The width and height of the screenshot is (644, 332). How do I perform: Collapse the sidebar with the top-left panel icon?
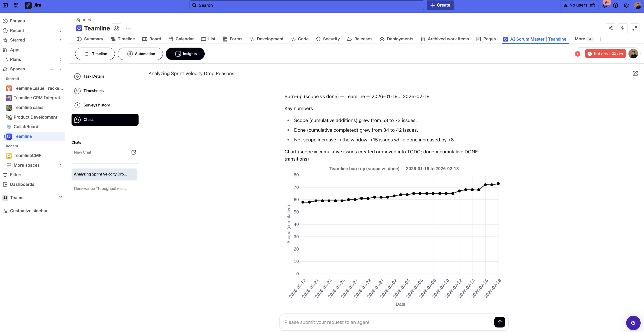pyautogui.click(x=5, y=5)
